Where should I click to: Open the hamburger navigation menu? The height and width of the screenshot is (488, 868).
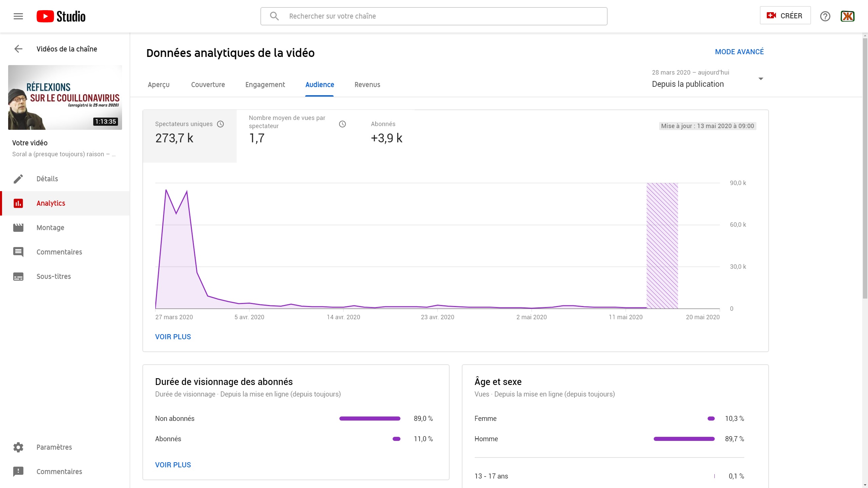18,16
